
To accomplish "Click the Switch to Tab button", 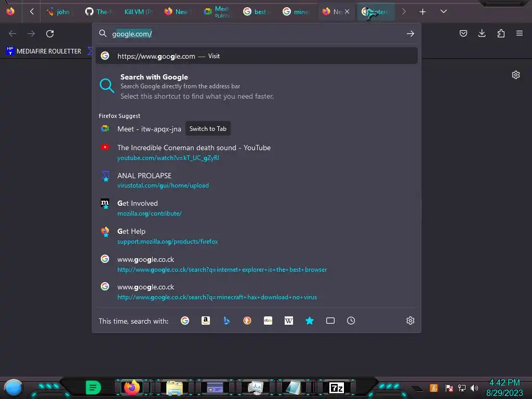I will pos(208,129).
